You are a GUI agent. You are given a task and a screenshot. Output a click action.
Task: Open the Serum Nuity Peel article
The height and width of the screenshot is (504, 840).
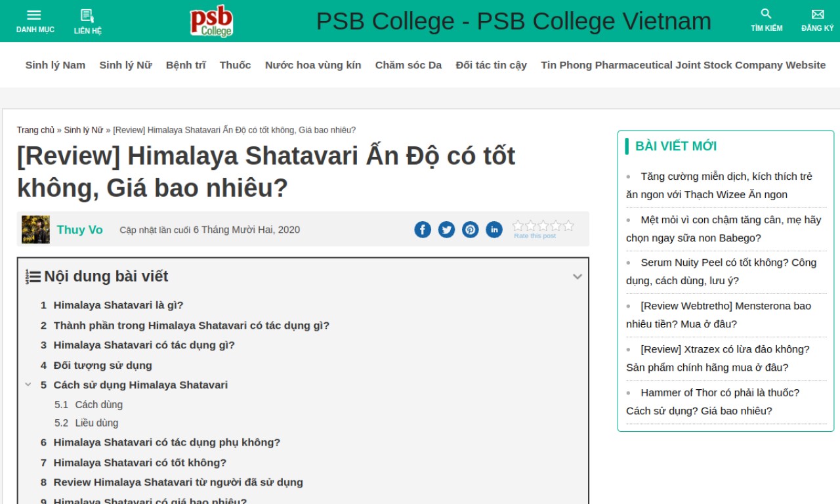tap(721, 271)
